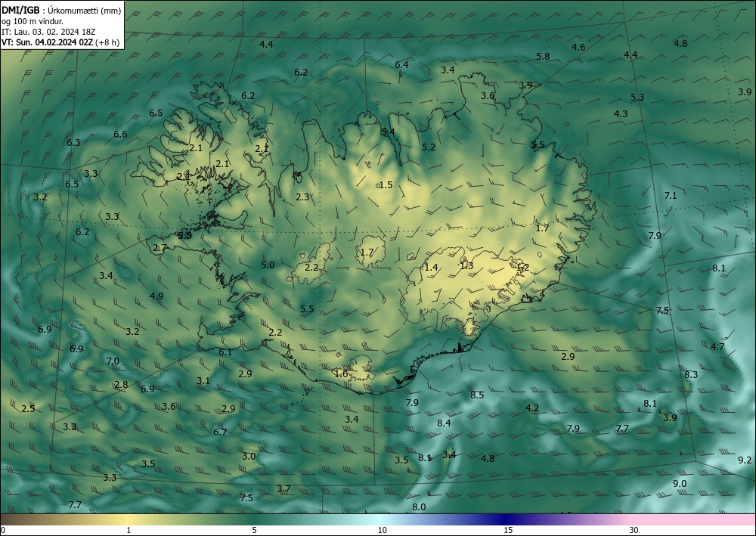
Task: Click the pale yellow color bar segment above 1
Action: click(129, 519)
